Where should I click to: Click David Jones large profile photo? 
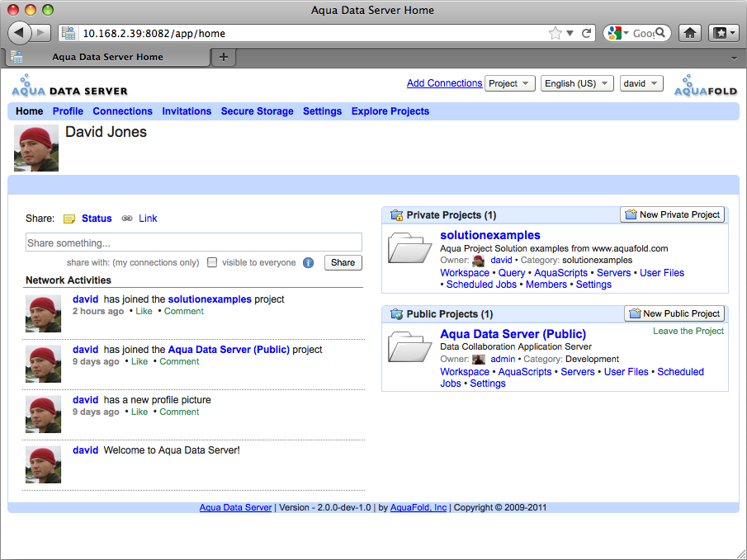point(36,148)
